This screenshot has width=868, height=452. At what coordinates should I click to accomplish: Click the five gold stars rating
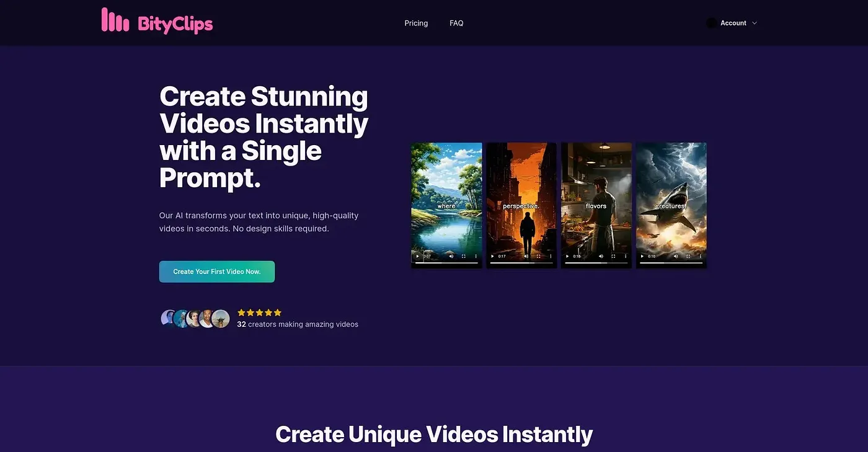[x=259, y=312]
